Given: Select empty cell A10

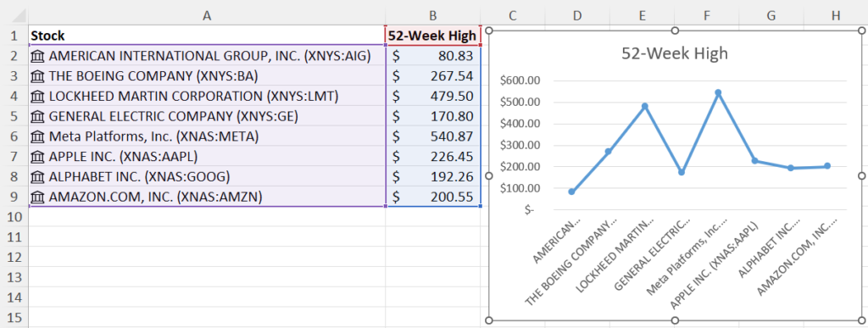Looking at the screenshot, I should [x=207, y=217].
